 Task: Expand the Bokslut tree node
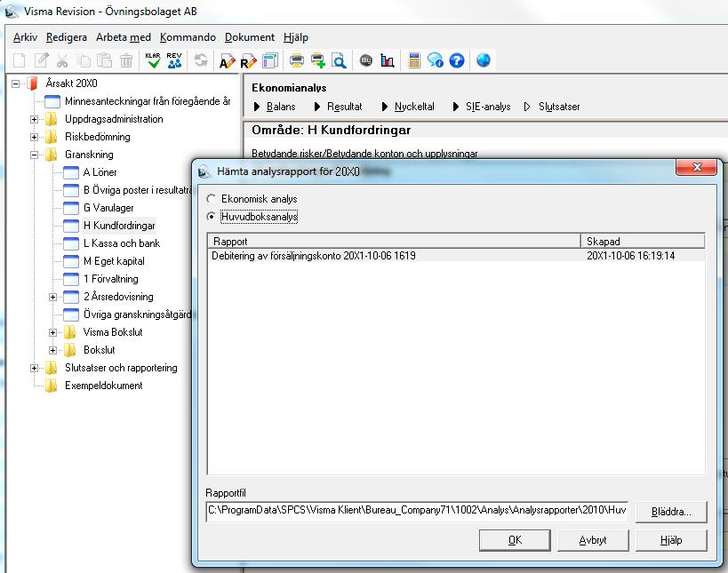click(53, 350)
